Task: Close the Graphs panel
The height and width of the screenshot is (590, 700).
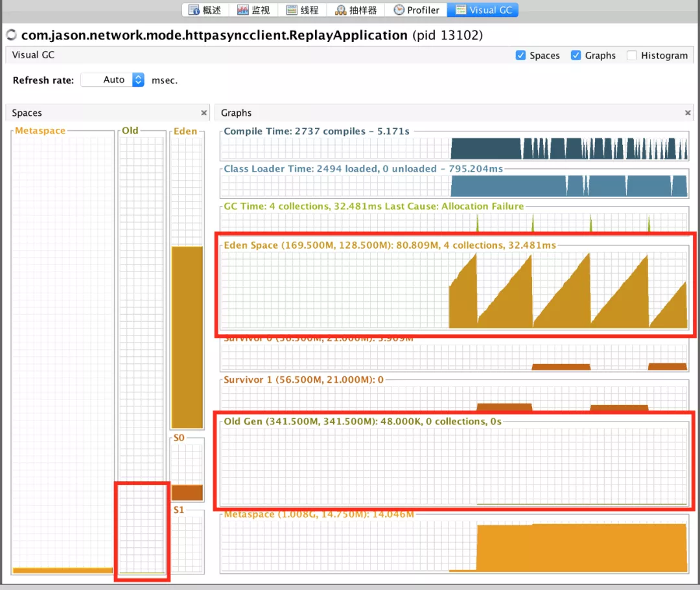Action: click(x=688, y=113)
